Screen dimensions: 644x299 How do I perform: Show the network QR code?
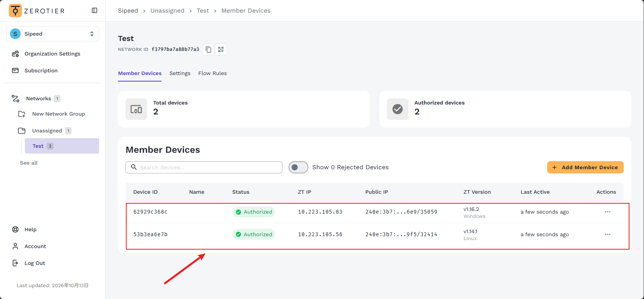click(x=221, y=49)
